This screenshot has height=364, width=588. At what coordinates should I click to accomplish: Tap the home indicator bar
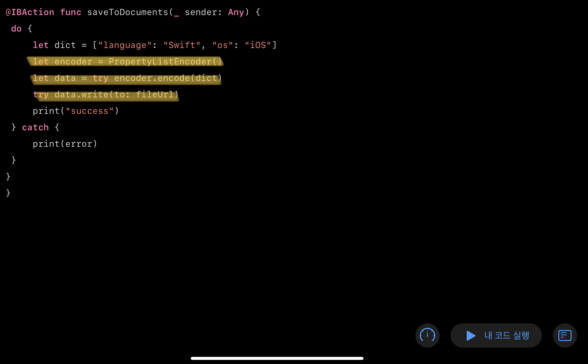[277, 358]
